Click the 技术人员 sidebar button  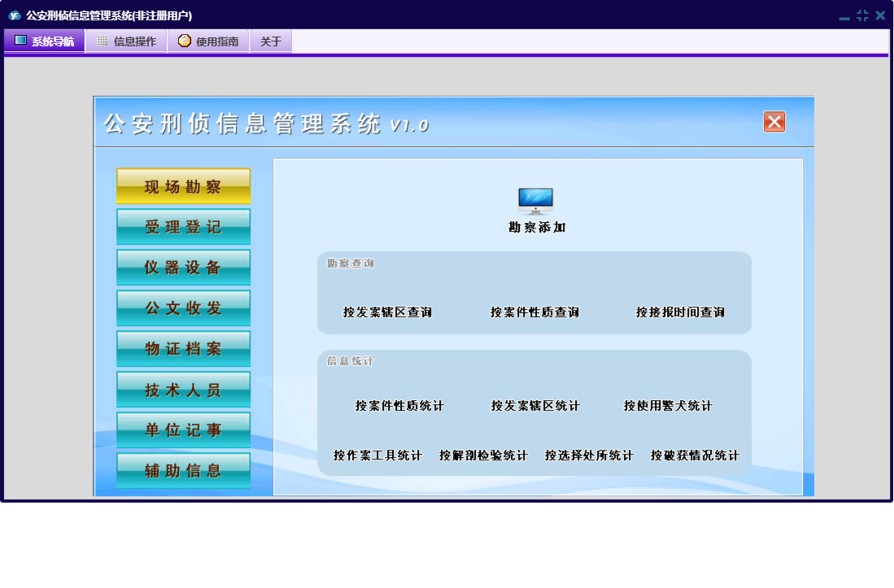click(x=183, y=390)
